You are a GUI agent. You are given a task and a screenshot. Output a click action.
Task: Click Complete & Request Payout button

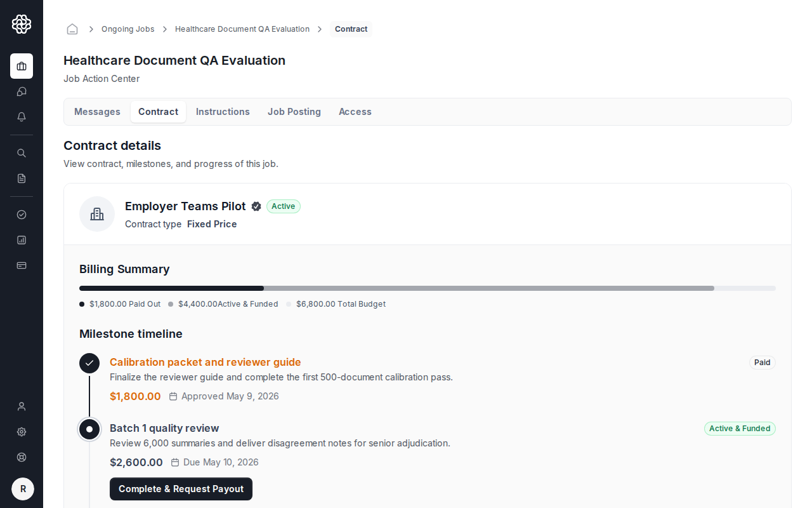[x=181, y=489]
